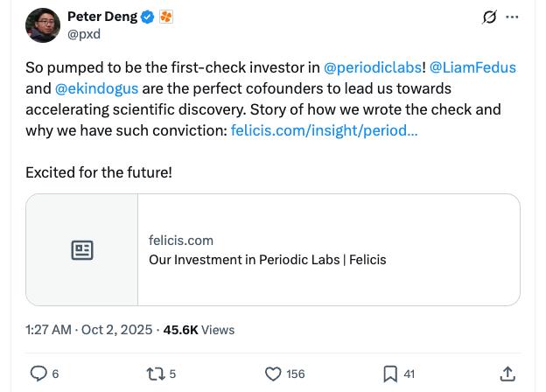Open the 'Our Investment in Periodic Labs' card title
Screen dimensions: 546x392
tap(267, 259)
